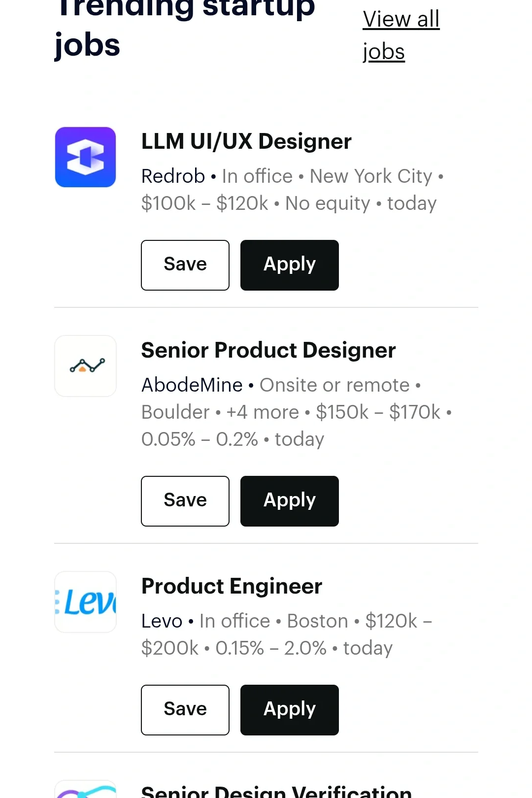Click the Levo company logo icon
The image size is (532, 798).
85,602
